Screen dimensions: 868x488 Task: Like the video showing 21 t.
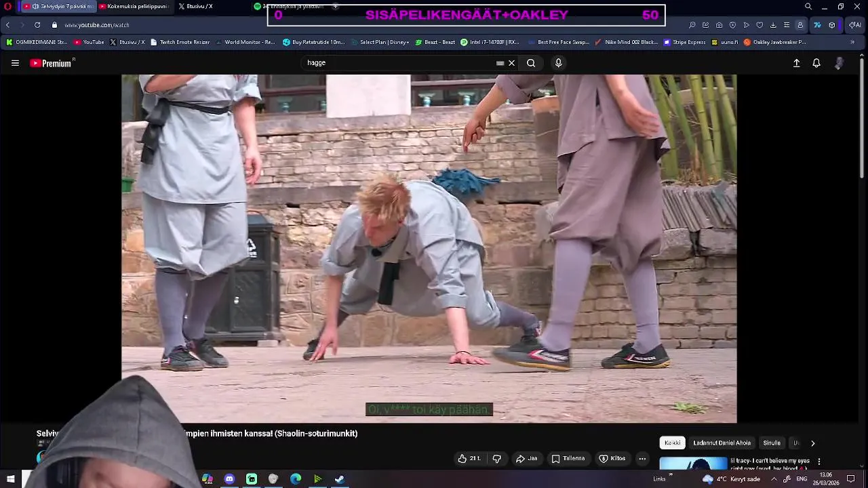pyautogui.click(x=469, y=459)
